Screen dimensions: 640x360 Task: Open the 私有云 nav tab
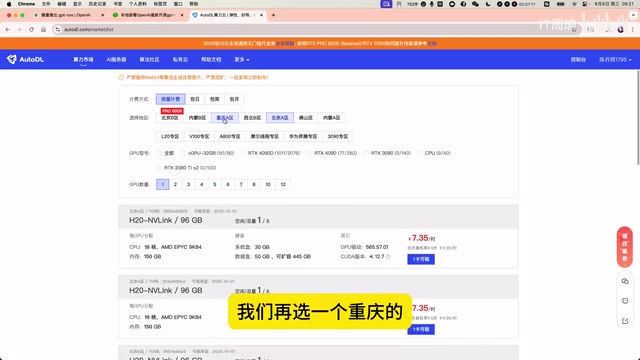(x=180, y=60)
